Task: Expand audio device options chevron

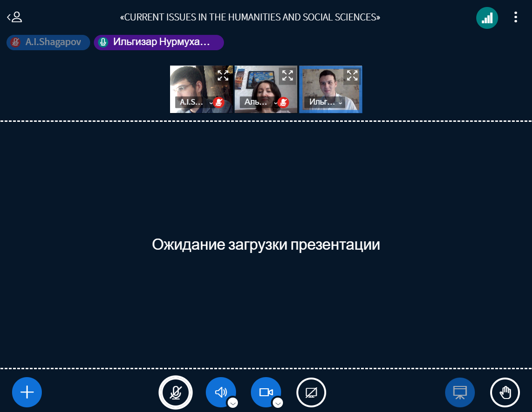Action: click(x=233, y=403)
